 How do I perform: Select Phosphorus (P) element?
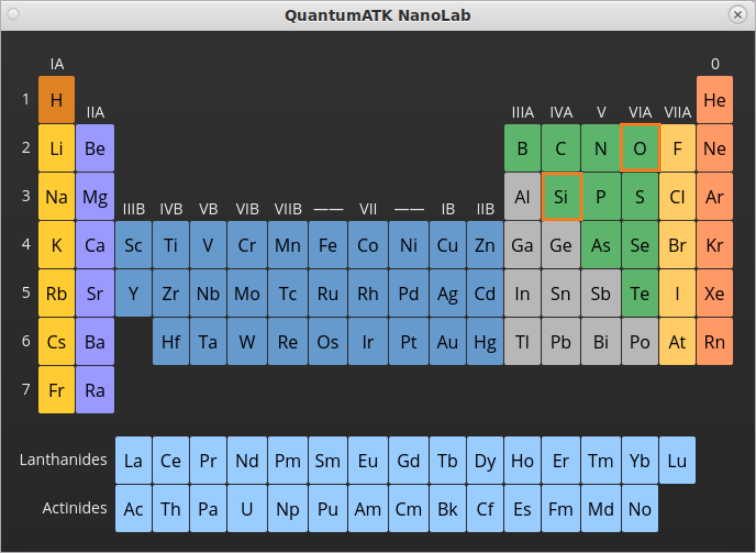pos(601,196)
